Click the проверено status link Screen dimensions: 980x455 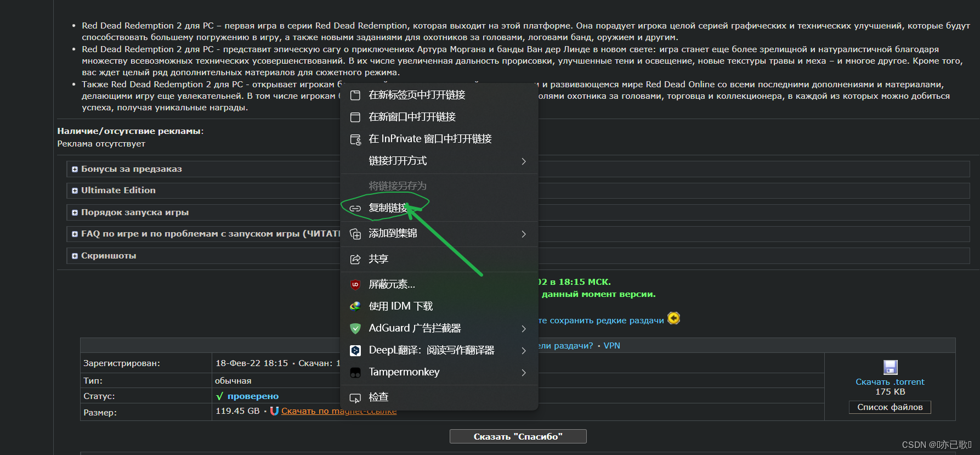(x=253, y=396)
